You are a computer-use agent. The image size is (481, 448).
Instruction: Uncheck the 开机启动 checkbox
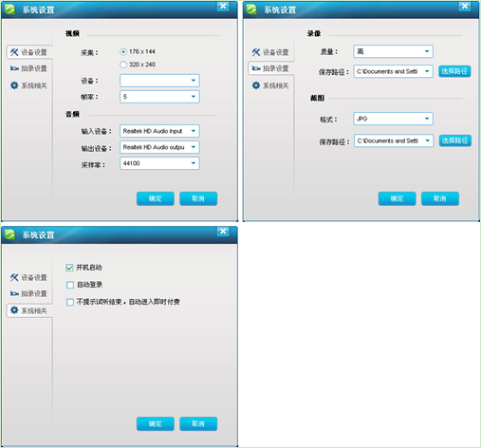pyautogui.click(x=69, y=268)
